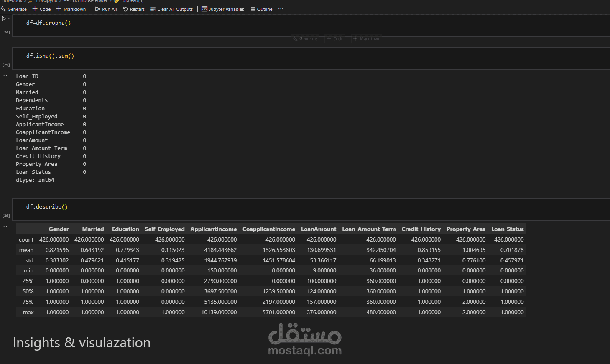Show the notebook Outline
Viewport: 610px width, 364px height.
coord(261,9)
